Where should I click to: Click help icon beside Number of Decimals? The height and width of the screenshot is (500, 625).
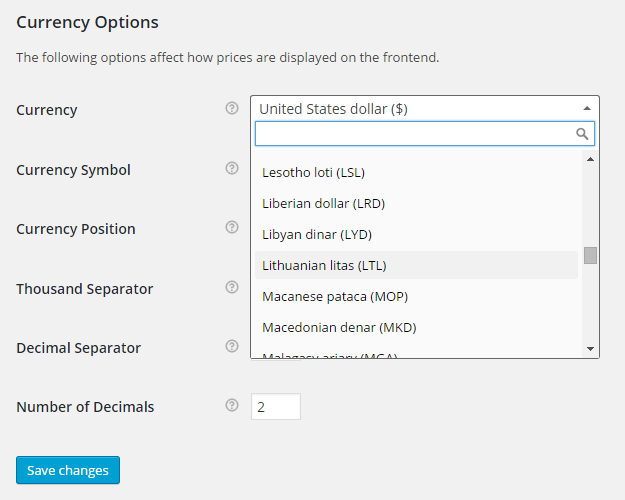pos(232,406)
